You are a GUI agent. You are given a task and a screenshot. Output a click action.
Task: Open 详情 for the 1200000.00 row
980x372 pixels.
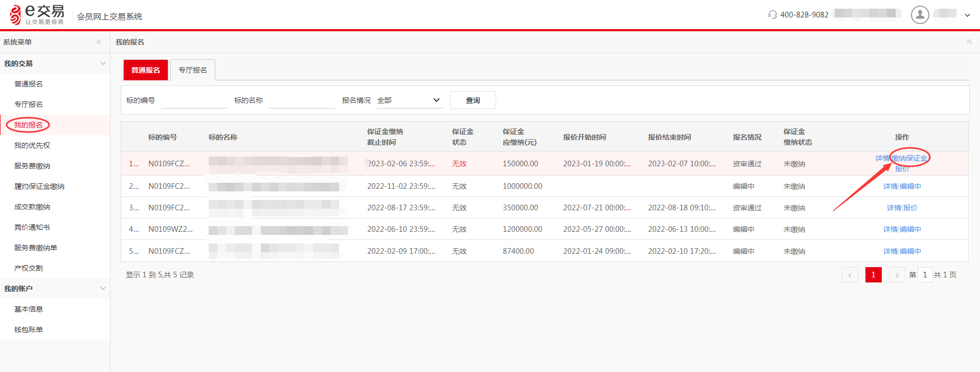pyautogui.click(x=890, y=229)
